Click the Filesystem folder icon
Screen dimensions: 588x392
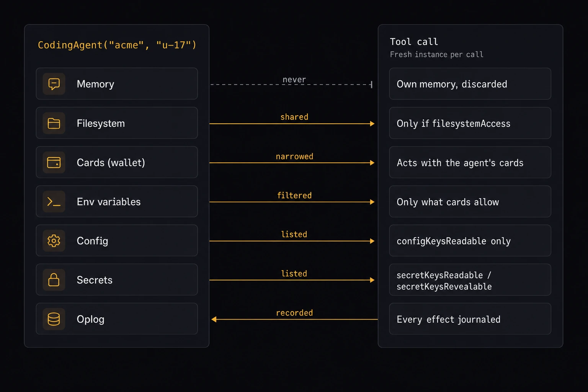click(54, 123)
